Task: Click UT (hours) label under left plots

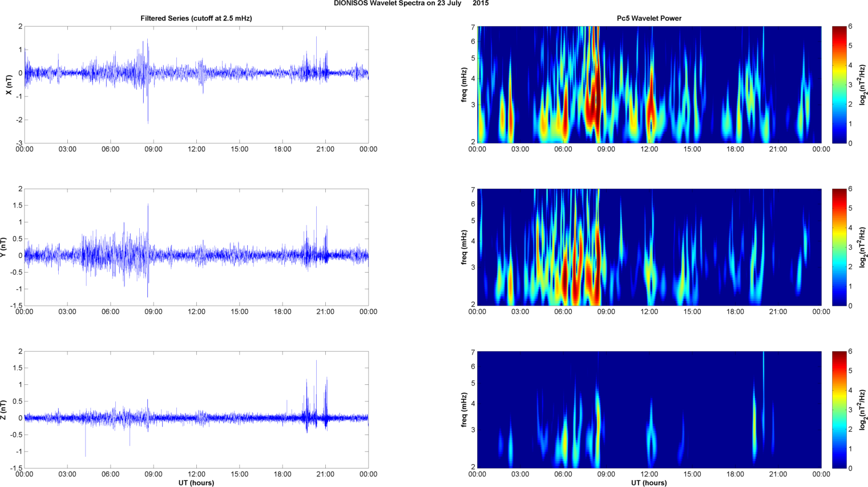Action: (196, 482)
